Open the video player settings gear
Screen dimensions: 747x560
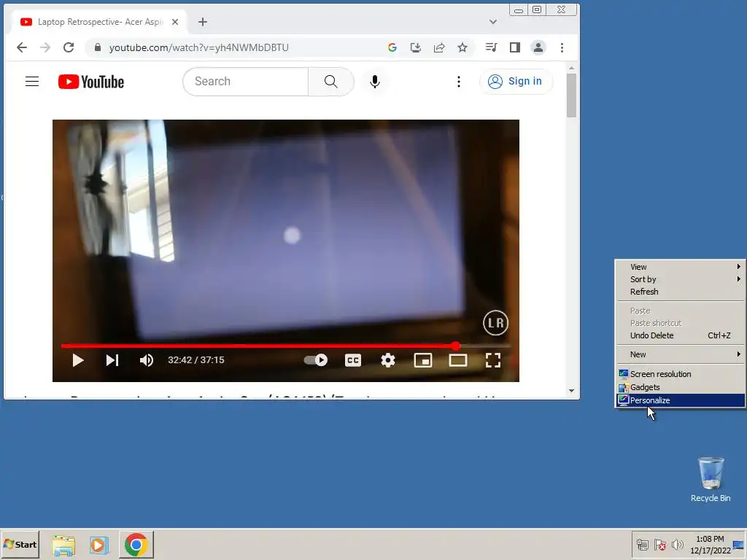pos(388,360)
